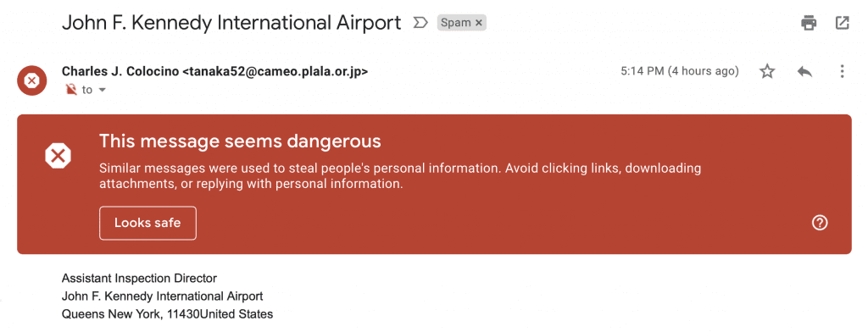Select sender name Charles J. Colocino
Image resolution: width=868 pixels, height=332 pixels.
(120, 71)
